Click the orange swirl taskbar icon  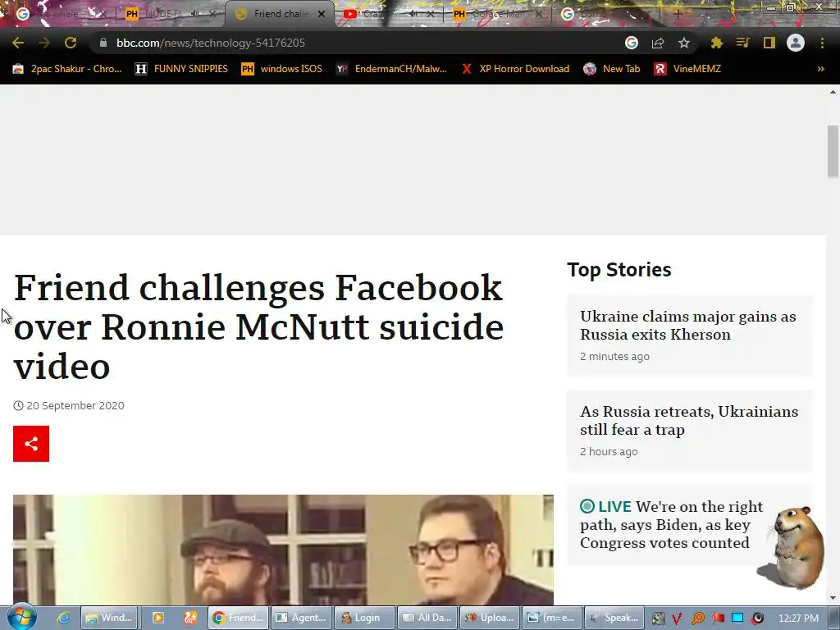pyautogui.click(x=189, y=618)
